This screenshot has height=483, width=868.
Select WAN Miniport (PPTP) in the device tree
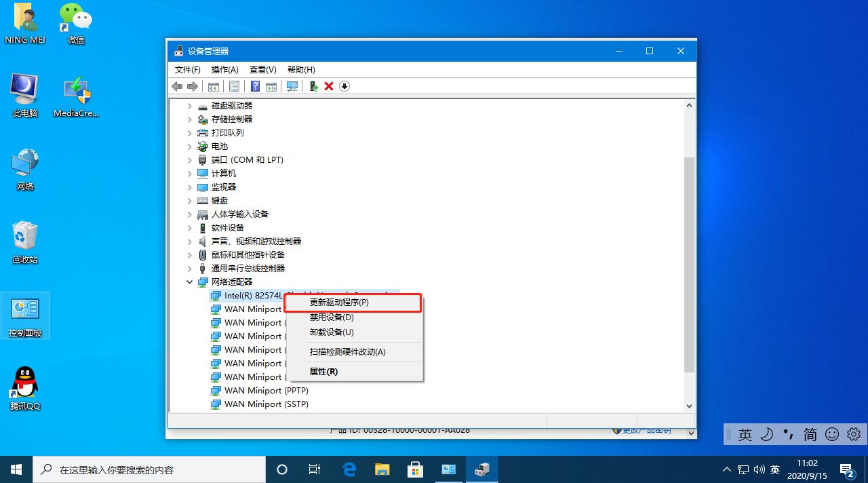[265, 390]
